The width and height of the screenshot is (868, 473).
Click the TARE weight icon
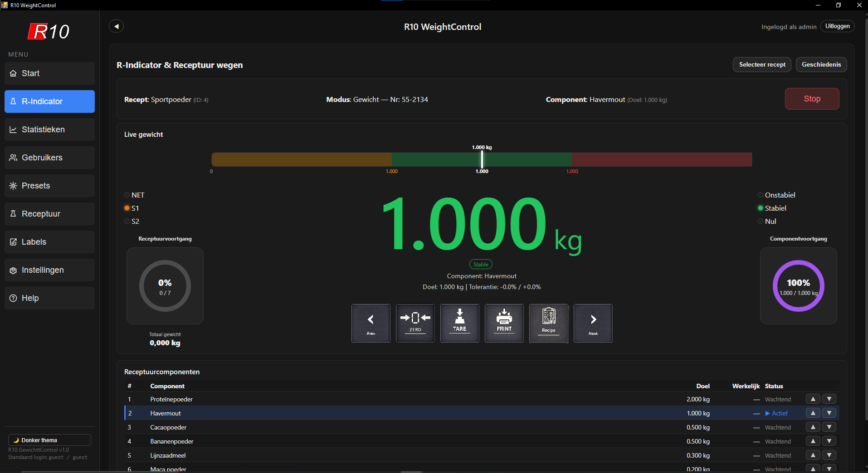pyautogui.click(x=459, y=323)
